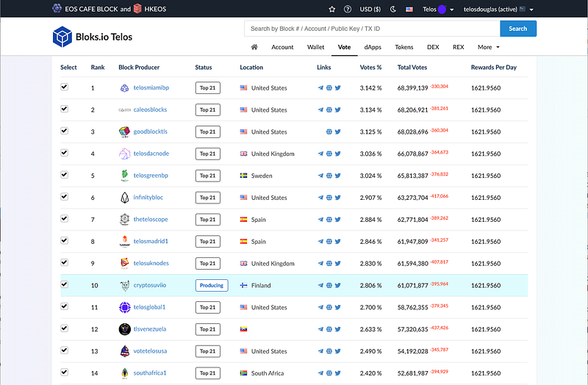Click the blue Search button
Viewport: 588px width, 385px height.
coord(518,29)
